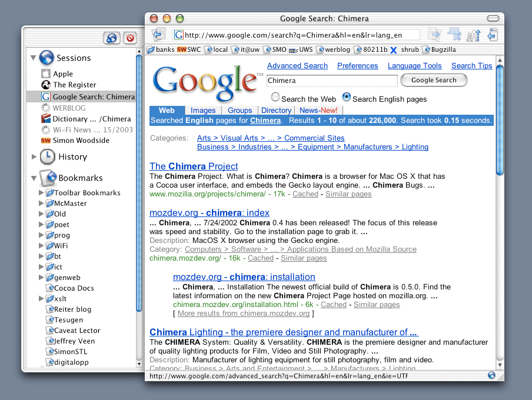Screen dimensions: 532x400
Task: Click the Google search text field
Action: (x=332, y=81)
